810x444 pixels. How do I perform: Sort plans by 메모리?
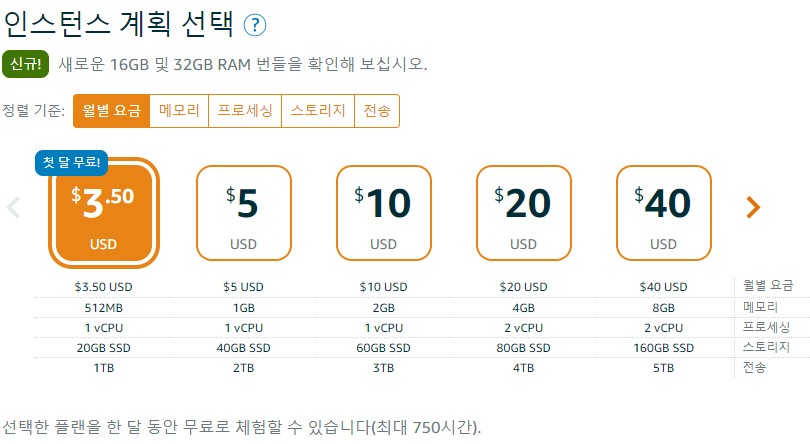click(x=179, y=111)
